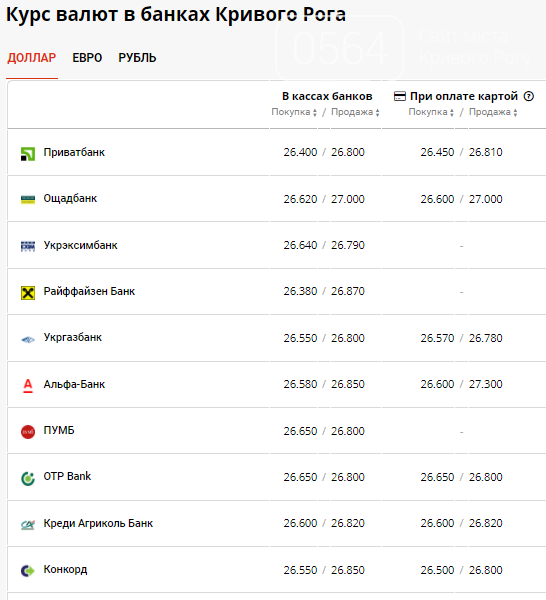
Task: Sort by cash desk Продажа rate
Action: [355, 112]
